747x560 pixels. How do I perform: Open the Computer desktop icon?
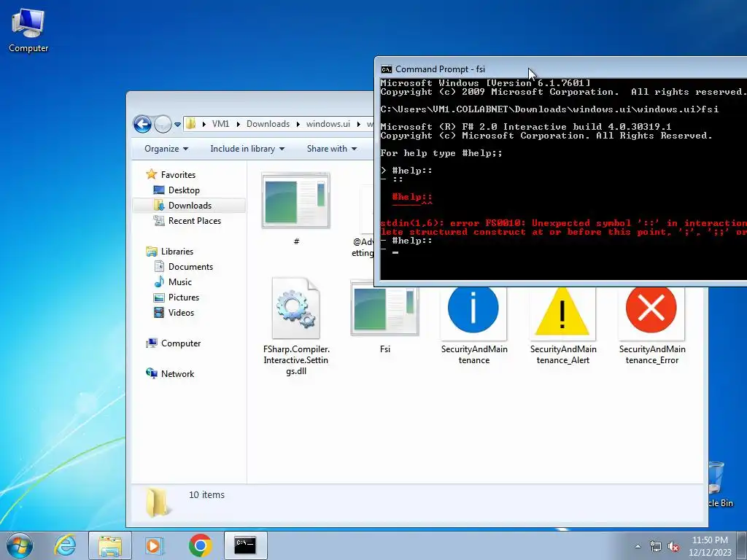click(28, 30)
